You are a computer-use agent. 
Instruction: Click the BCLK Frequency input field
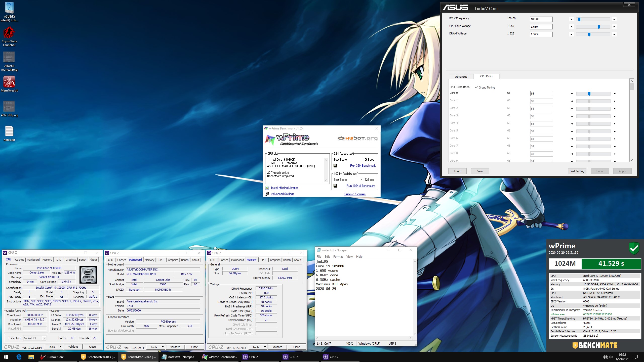coord(541,19)
